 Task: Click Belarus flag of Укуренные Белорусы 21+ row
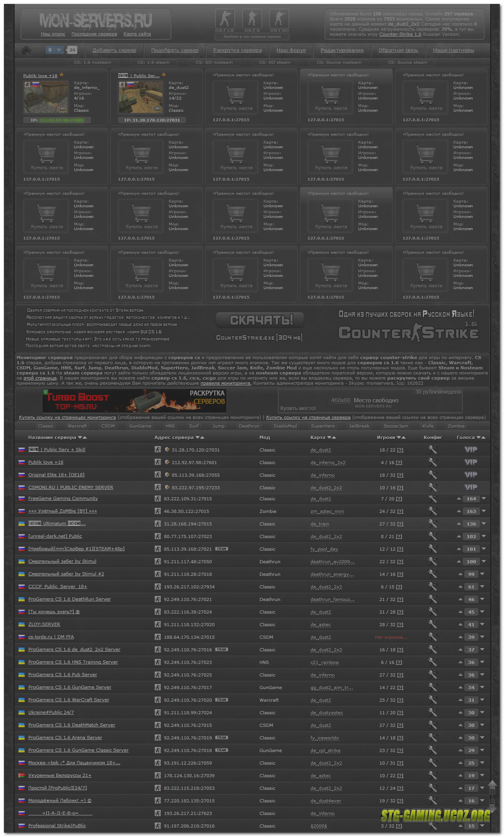[x=22, y=776]
